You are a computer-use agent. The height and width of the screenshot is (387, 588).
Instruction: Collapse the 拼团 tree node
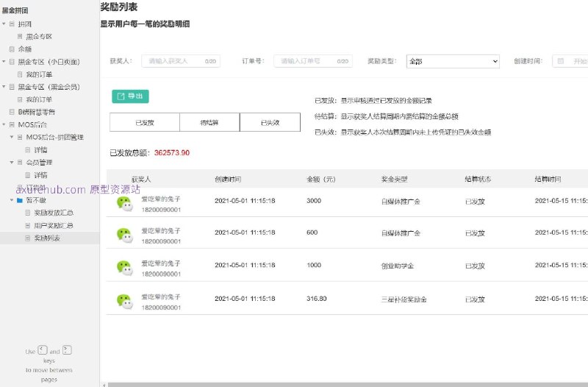point(4,24)
